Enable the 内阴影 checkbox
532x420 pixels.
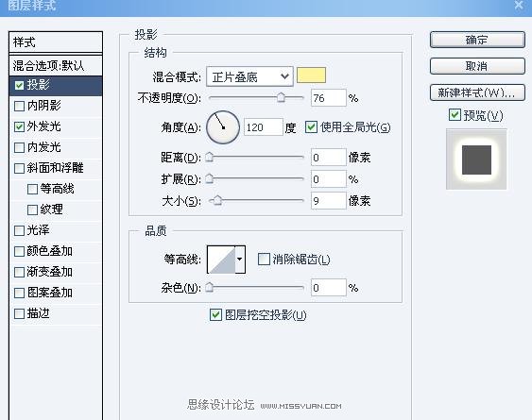pyautogui.click(x=19, y=106)
